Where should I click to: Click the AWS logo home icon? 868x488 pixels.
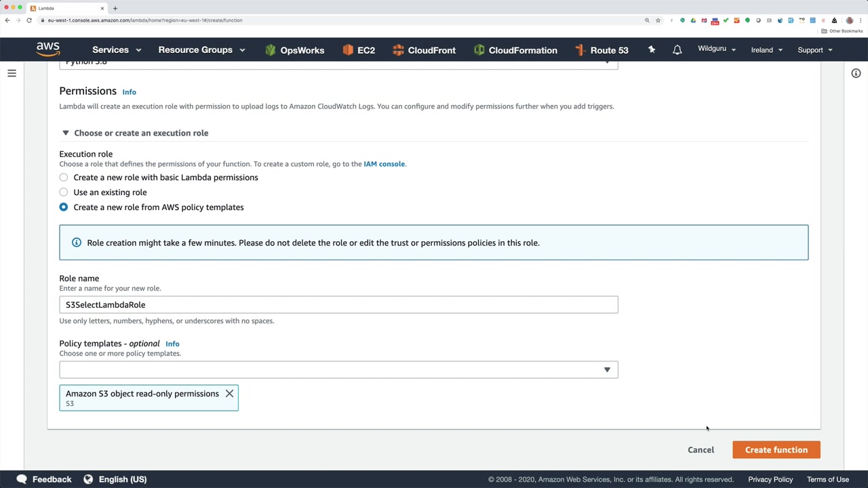tap(48, 49)
